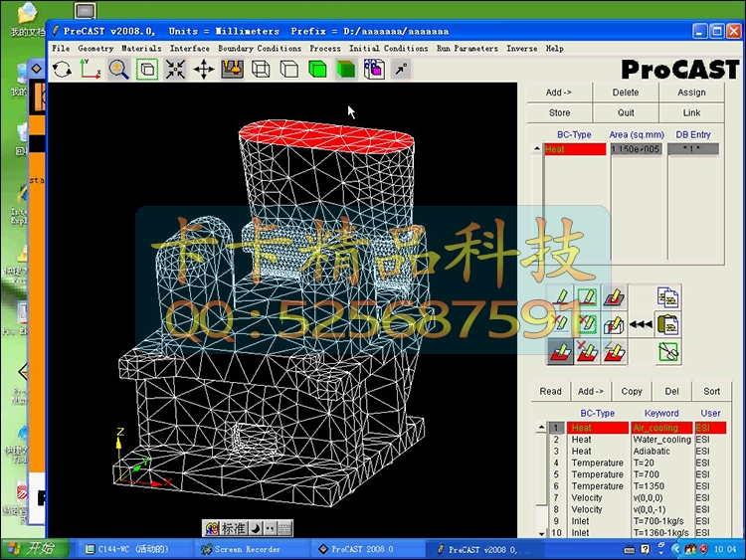Click the Quit button
The width and height of the screenshot is (746, 560).
coord(626,112)
